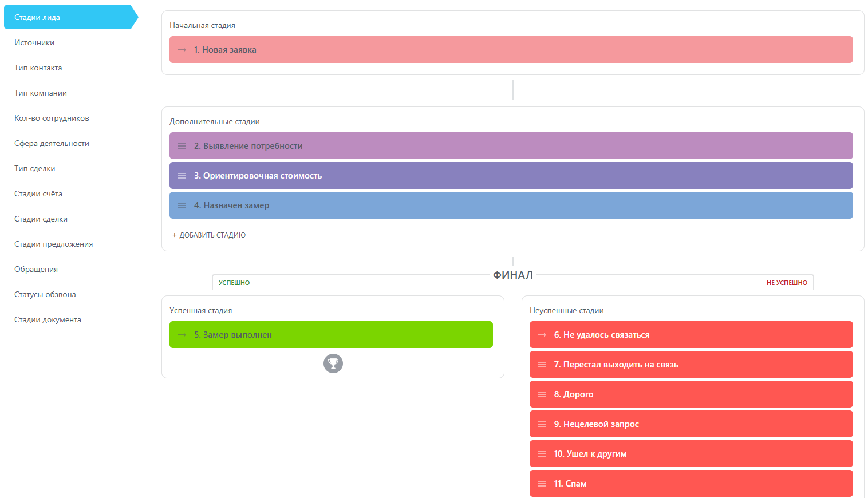Grab the drag handle of Выявление потребности
Image resolution: width=868 pixels, height=498 pixels.
tap(182, 146)
